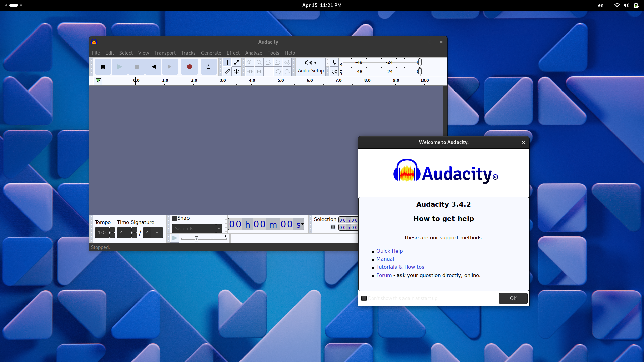This screenshot has width=644, height=362.
Task: Click the recording level slider handle
Action: (x=419, y=62)
